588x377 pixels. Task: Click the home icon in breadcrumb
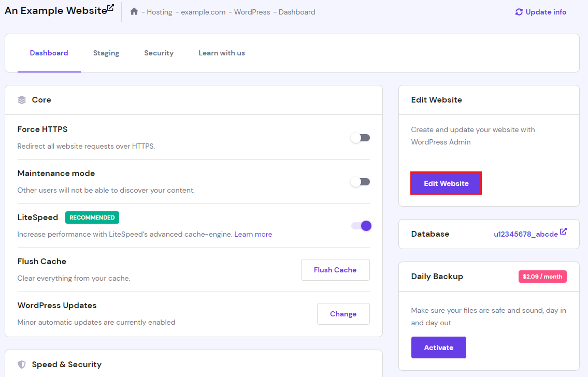click(x=134, y=11)
